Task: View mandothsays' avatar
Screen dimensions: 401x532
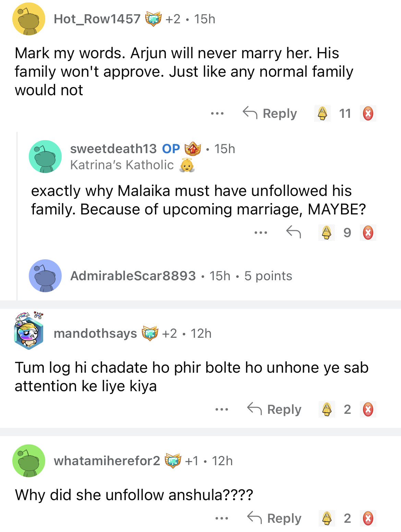Action: 29,331
